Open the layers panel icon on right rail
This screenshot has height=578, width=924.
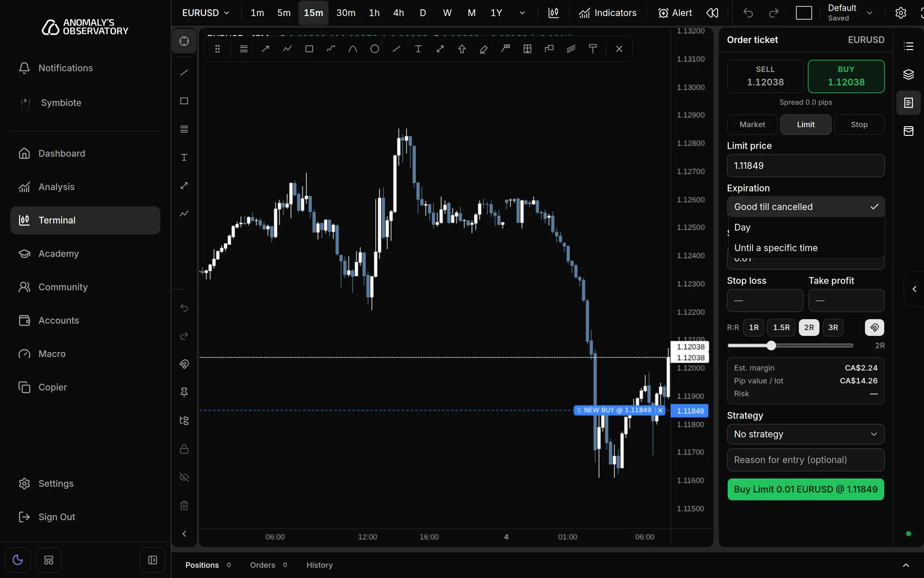coord(908,74)
